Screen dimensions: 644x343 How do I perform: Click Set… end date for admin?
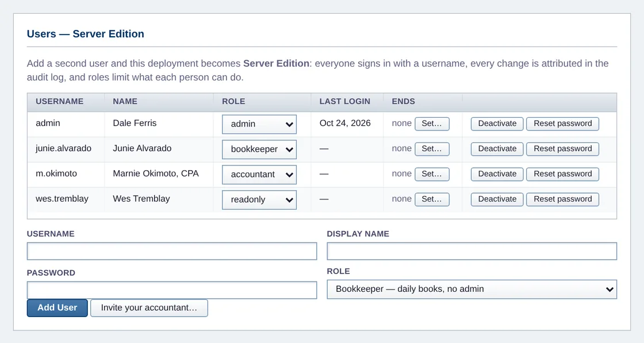pos(432,124)
